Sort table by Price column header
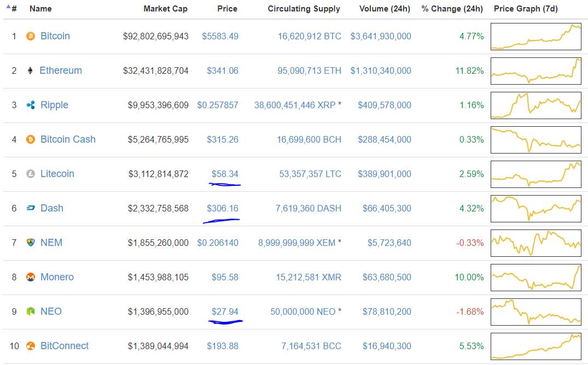This screenshot has height=365, width=588. click(x=227, y=9)
